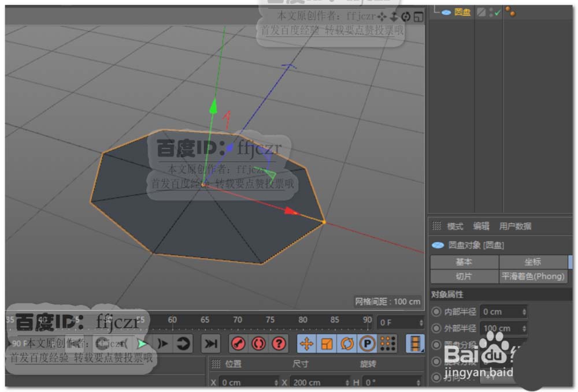Toggle the position (move) keying icon
Screen dimensions: 578x392
(306, 344)
